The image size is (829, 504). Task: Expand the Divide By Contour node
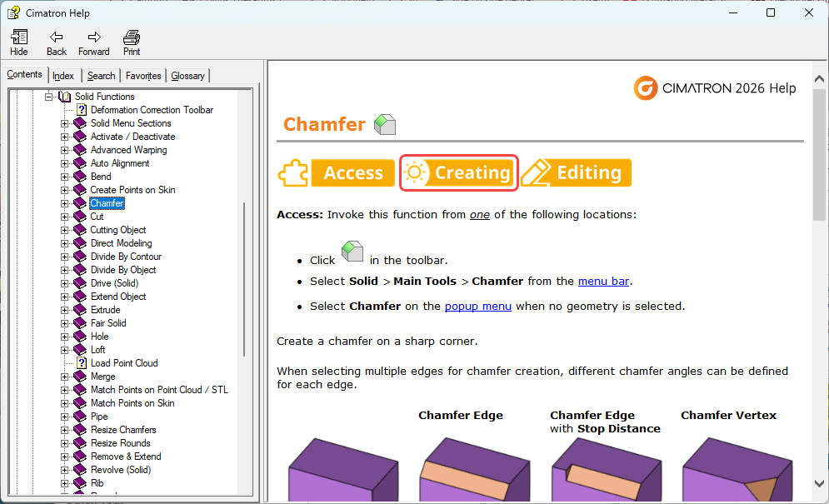coord(64,257)
